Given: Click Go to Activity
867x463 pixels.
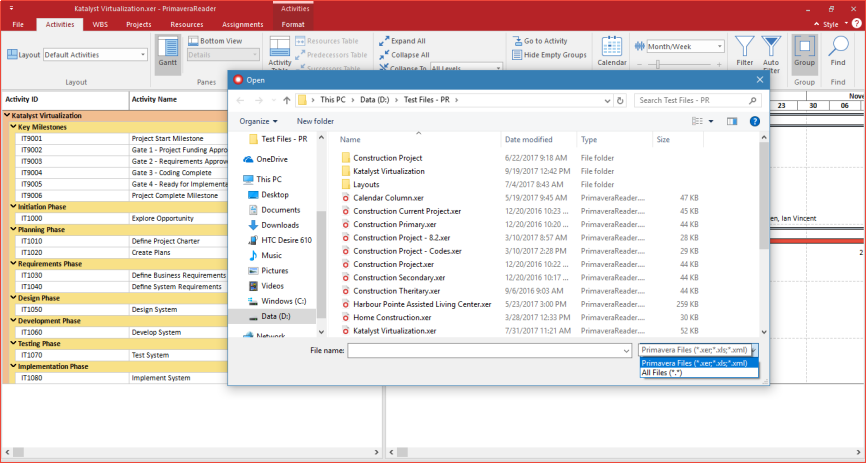Looking at the screenshot, I should pyautogui.click(x=540, y=41).
